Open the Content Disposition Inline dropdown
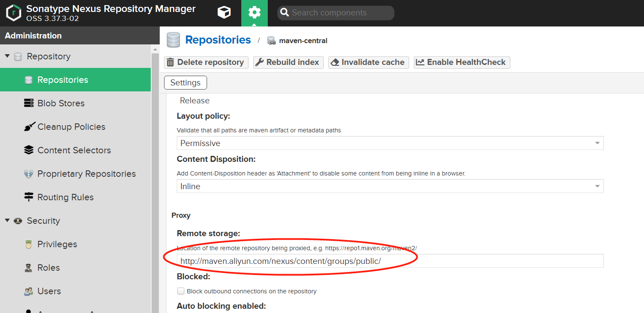Viewport: 644px width, 313px height. (x=390, y=186)
